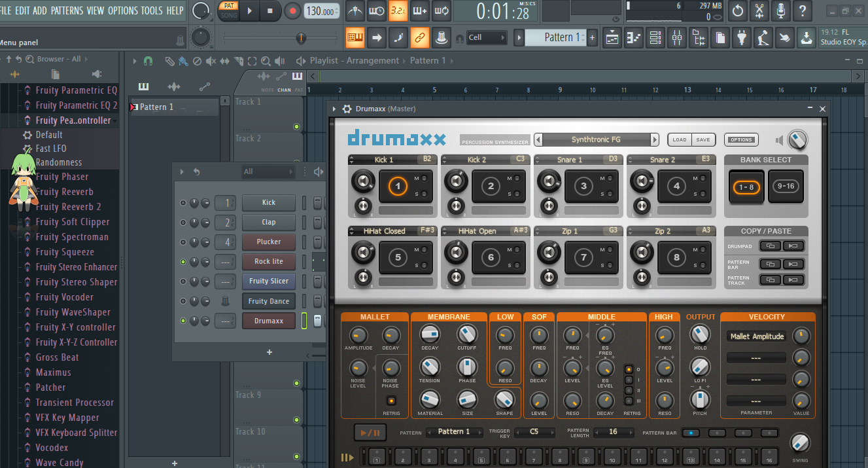
Task: Toggle Playlist snap magnet icon
Action: (x=148, y=61)
